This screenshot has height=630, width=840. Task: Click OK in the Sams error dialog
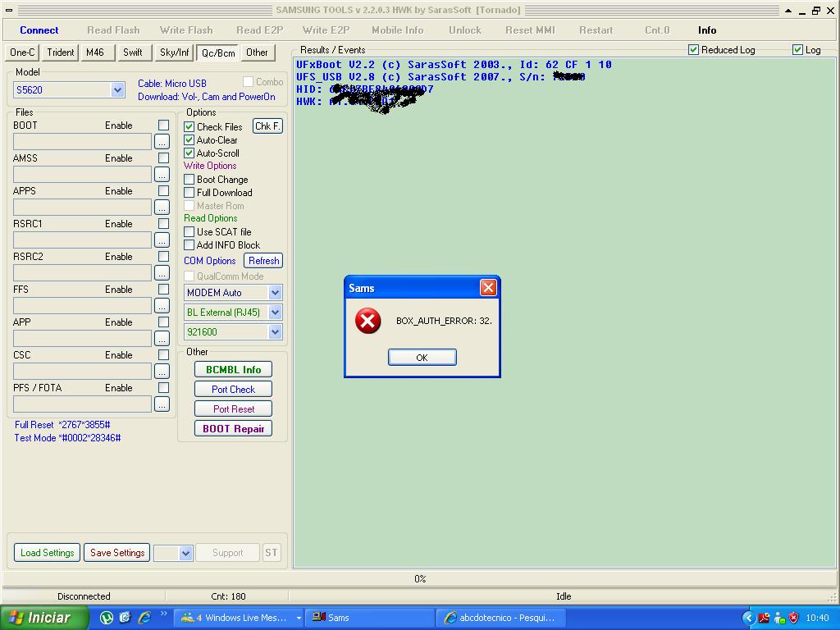[422, 358]
